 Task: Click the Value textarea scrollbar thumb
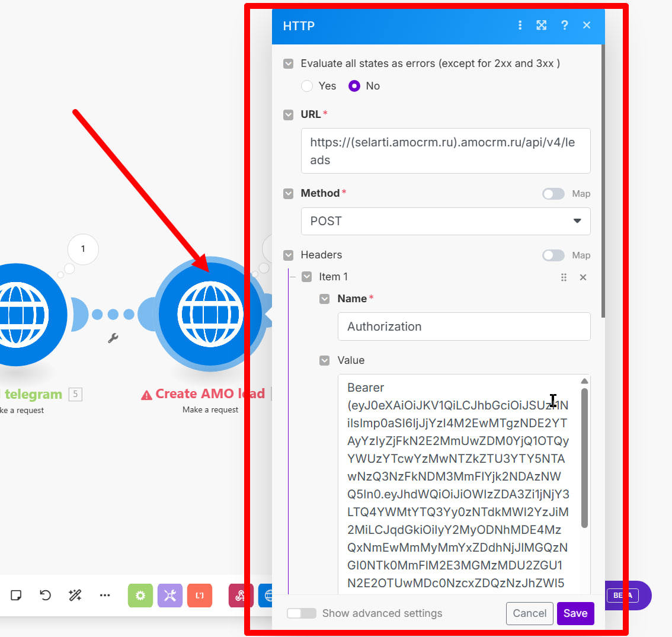(x=584, y=458)
